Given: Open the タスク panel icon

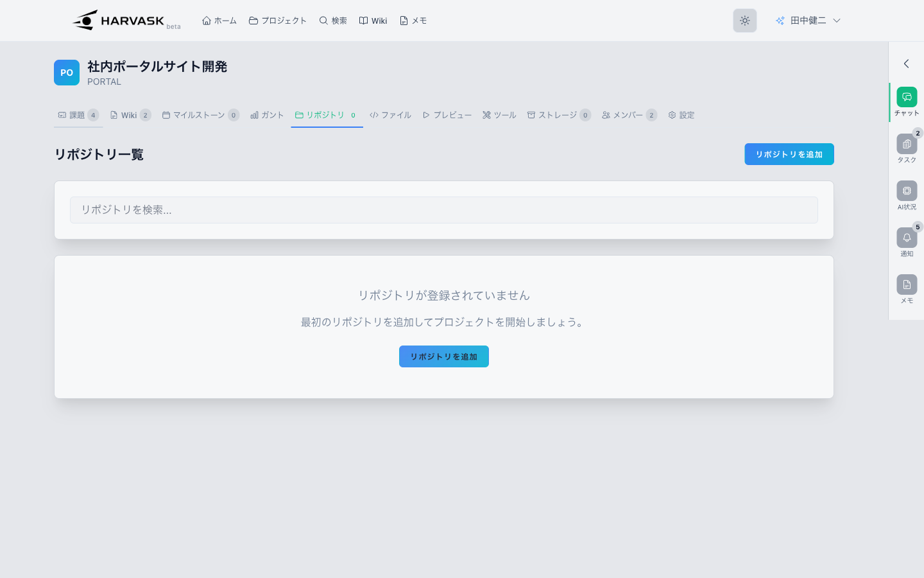Looking at the screenshot, I should coord(906,144).
